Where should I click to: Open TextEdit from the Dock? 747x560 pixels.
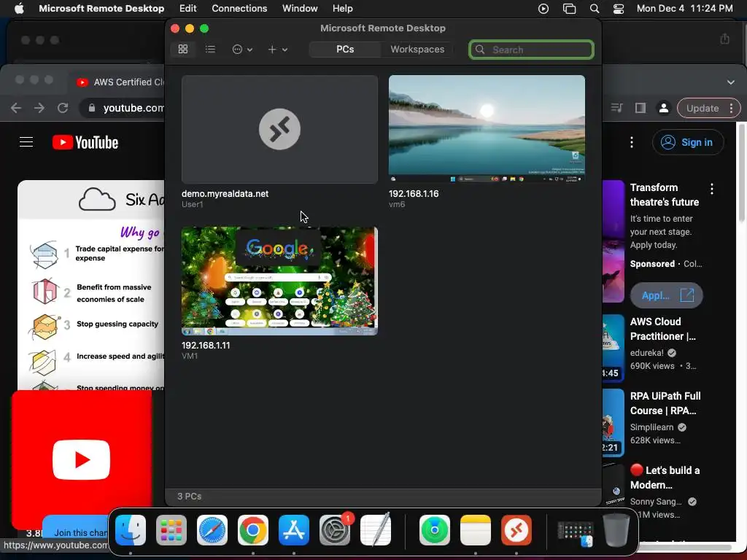(x=376, y=530)
